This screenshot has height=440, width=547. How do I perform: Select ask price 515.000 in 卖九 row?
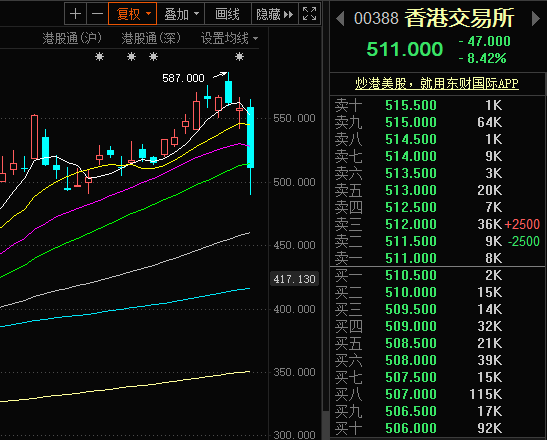pyautogui.click(x=411, y=122)
